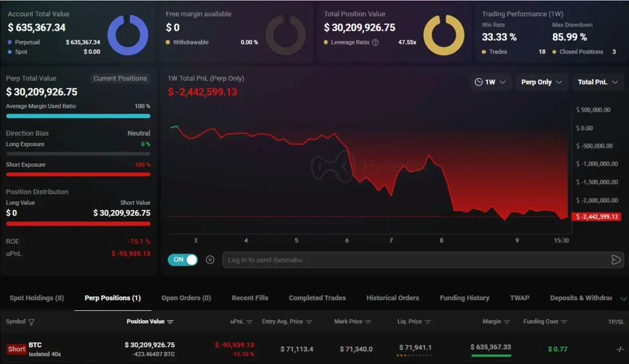Image resolution: width=629 pixels, height=364 pixels.
Task: Open the Open Orders (0) tab
Action: click(186, 298)
